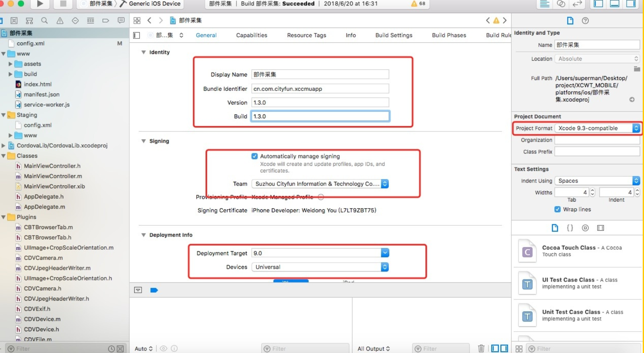Open the report navigator
644x353 pixels.
121,21
